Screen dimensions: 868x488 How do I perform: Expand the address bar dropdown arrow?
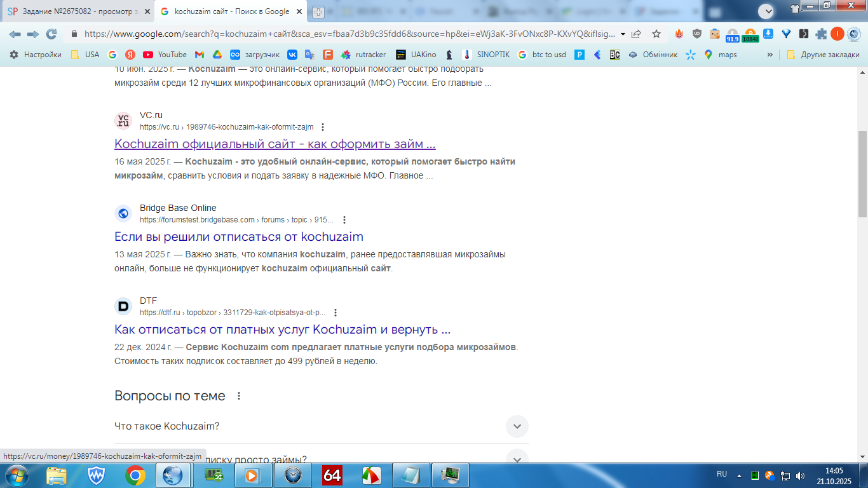point(623,34)
